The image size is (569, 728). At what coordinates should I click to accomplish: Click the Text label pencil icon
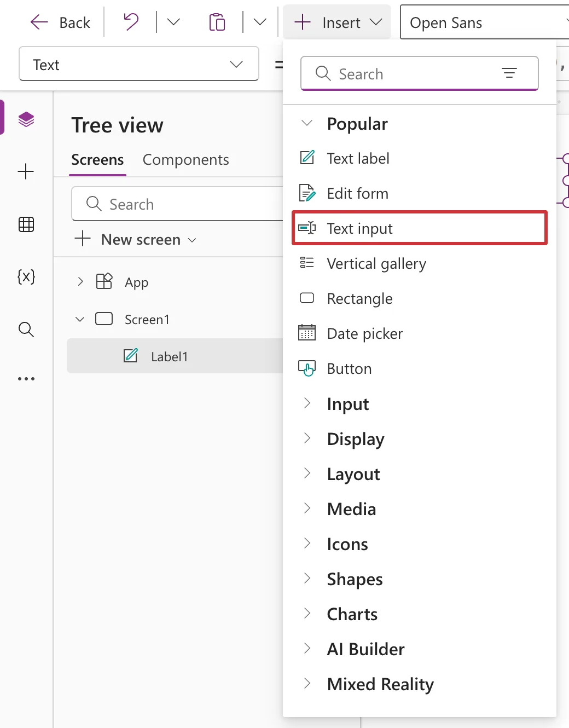[x=307, y=158]
